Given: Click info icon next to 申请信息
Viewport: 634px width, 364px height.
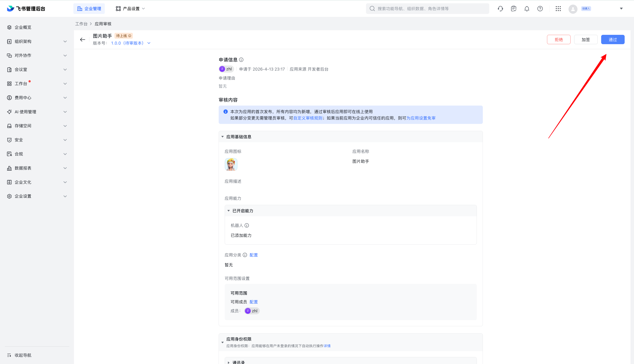Looking at the screenshot, I should (241, 60).
